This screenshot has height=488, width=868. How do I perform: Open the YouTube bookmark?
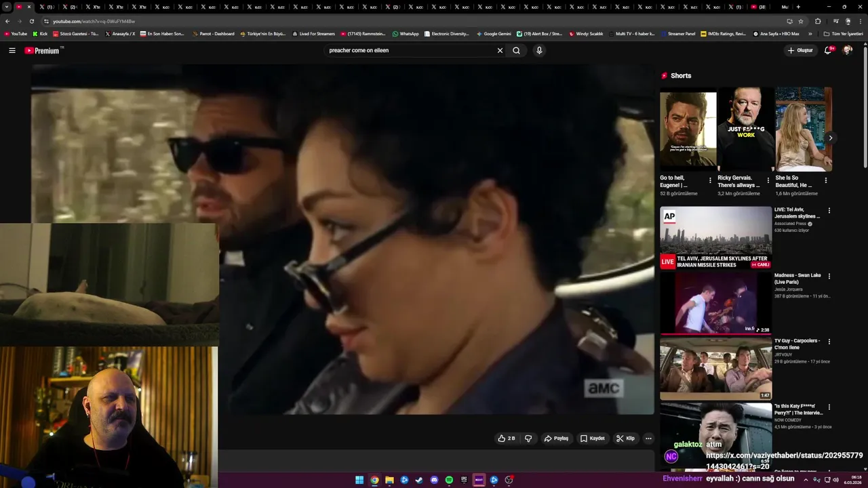pos(16,34)
